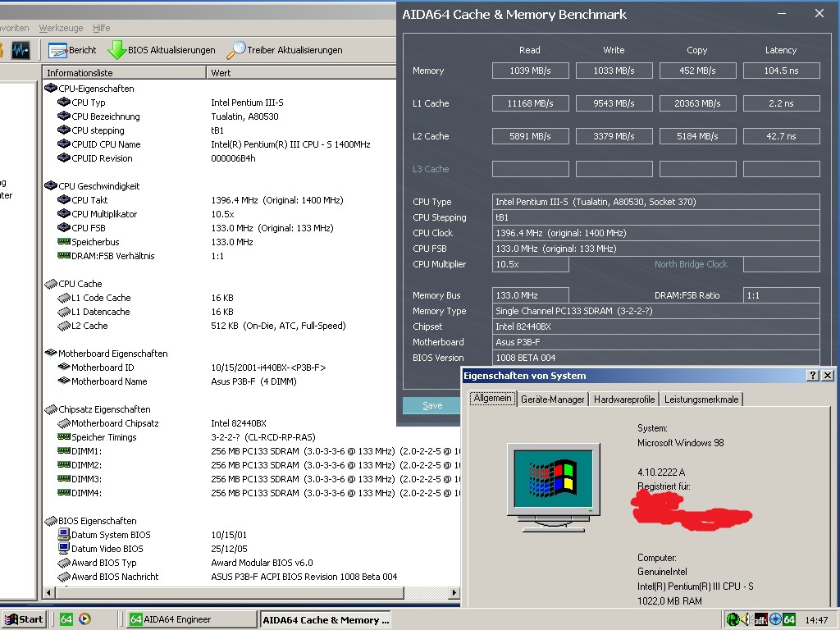Close the Eigenschaften von System dialog
Image resolution: width=840 pixels, height=630 pixels.
click(x=828, y=376)
